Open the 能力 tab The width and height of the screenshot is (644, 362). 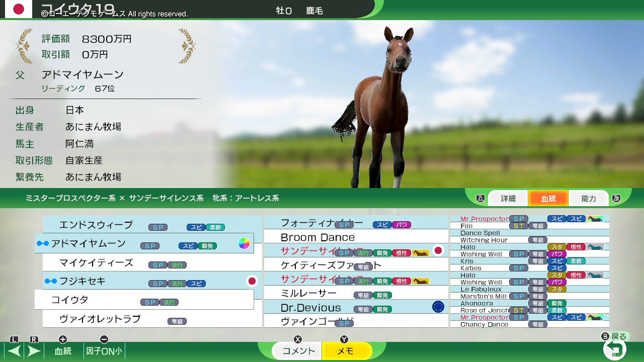click(x=589, y=199)
